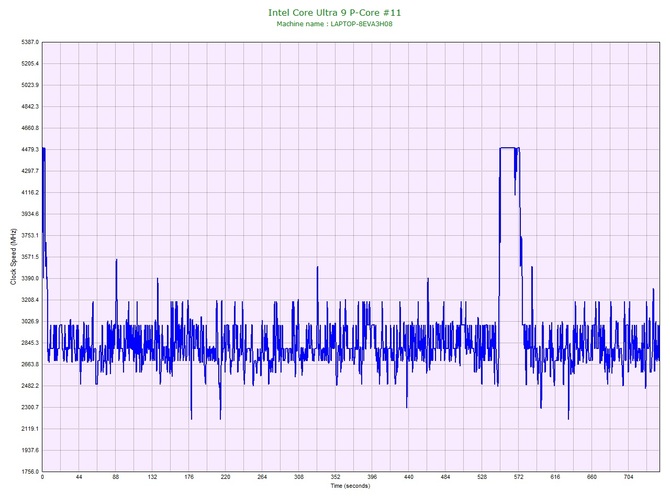Click the 'Time (seconds)' axis label
Image resolution: width=670 pixels, height=503 pixels.
[x=350, y=486]
